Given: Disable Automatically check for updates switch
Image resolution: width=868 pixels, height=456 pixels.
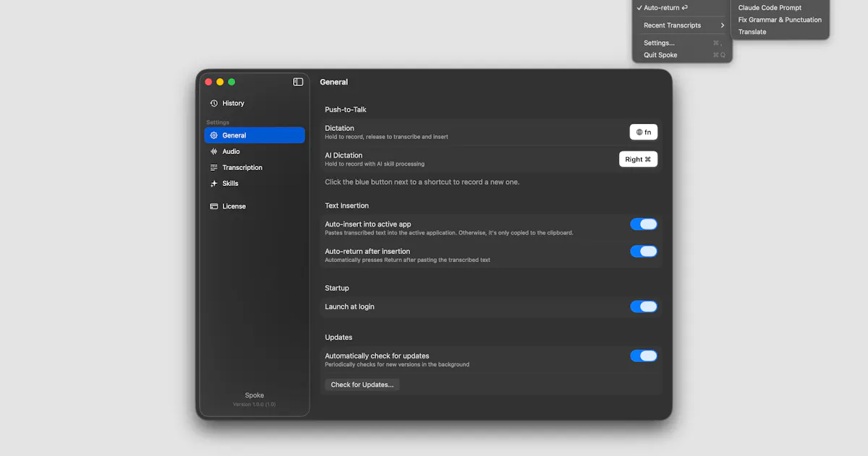Looking at the screenshot, I should 644,355.
